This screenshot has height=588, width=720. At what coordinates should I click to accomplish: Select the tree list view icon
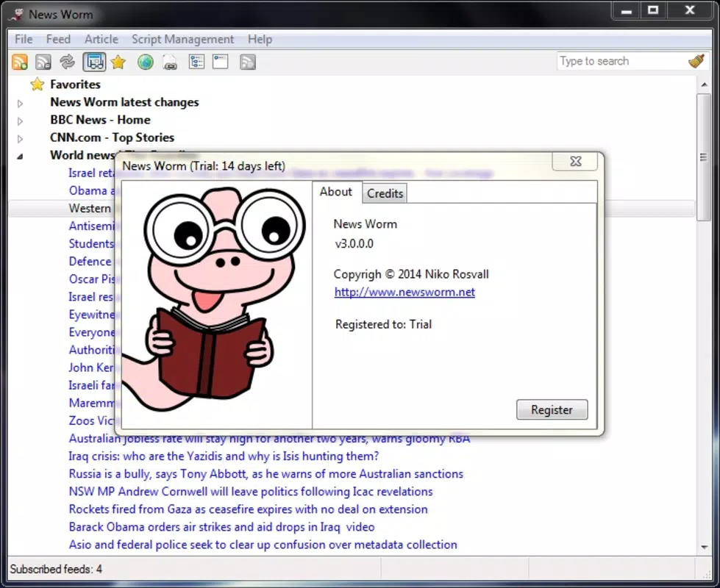196,62
